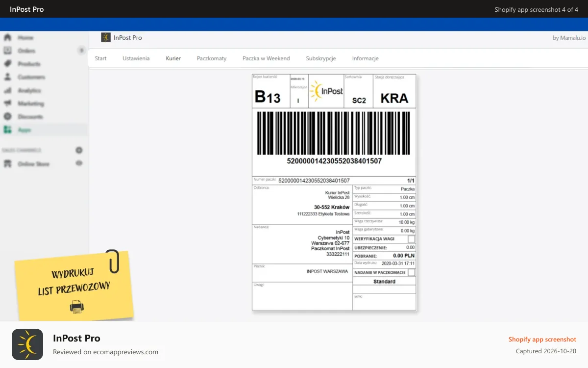Click the by Mamalu.io link
This screenshot has width=588, height=368.
click(569, 38)
